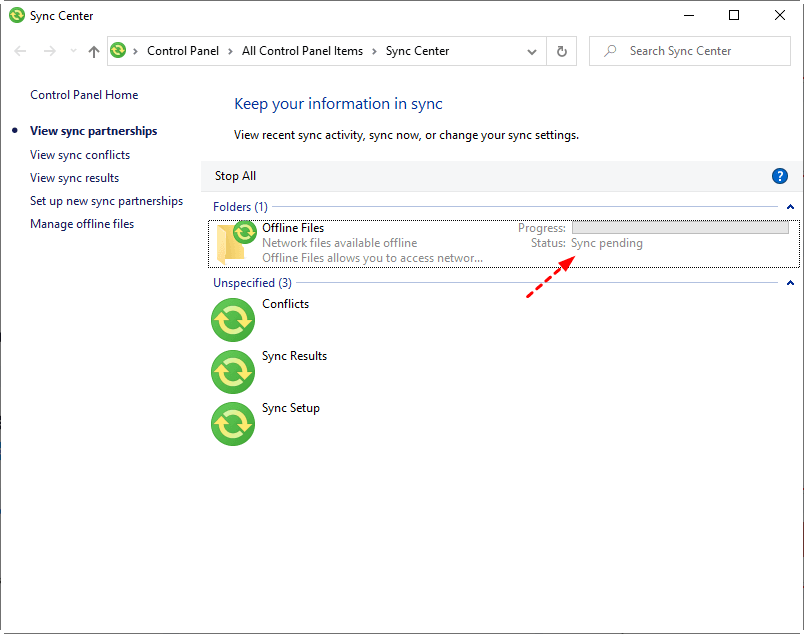Open Manage offline files link
Screen dimensions: 804x634
82,224
